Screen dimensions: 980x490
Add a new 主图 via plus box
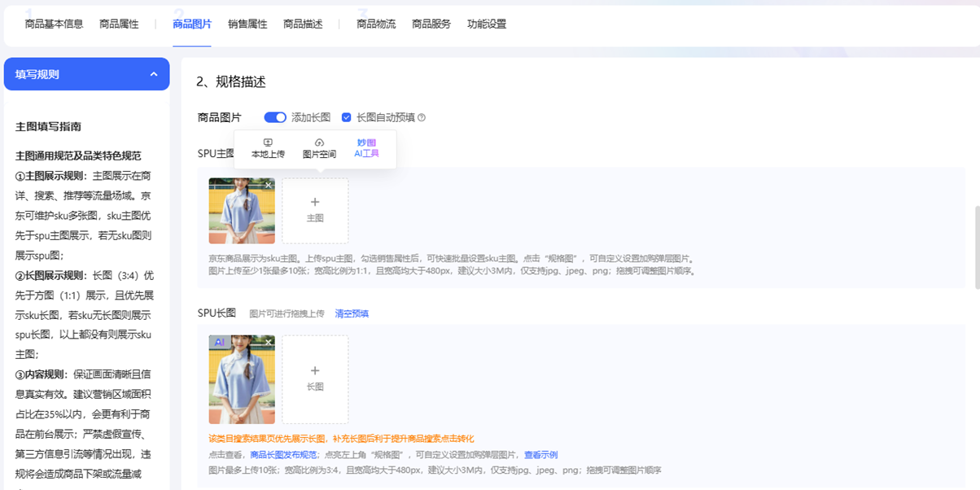[x=315, y=210]
